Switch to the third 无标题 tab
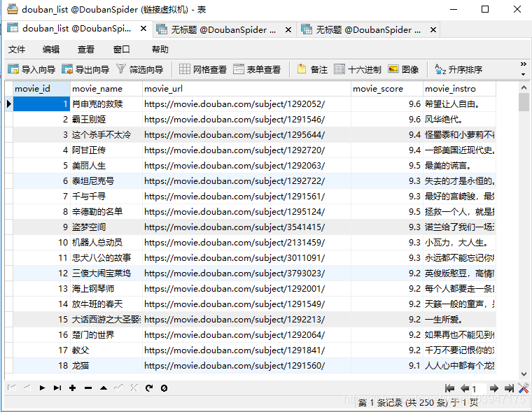Viewport: 532px width, 412px height. pyautogui.click(x=368, y=30)
